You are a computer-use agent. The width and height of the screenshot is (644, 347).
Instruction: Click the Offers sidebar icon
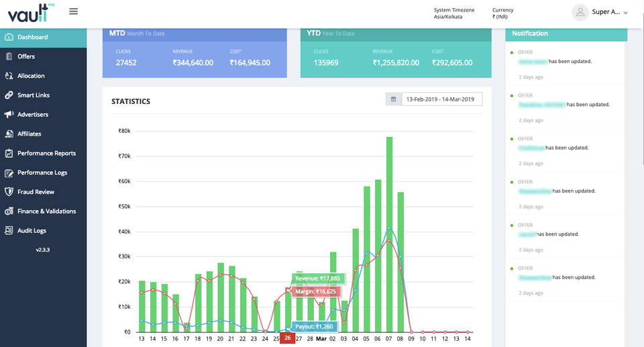click(9, 56)
